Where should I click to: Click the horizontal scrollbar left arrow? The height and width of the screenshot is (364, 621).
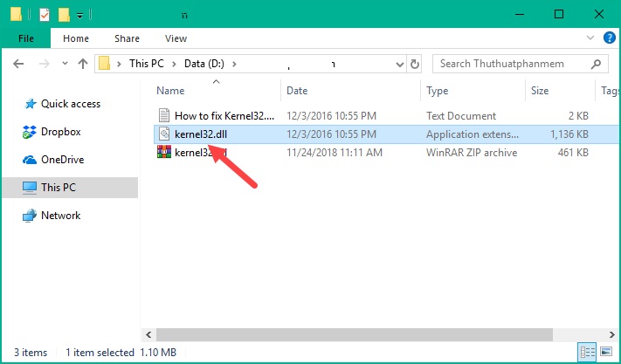coord(148,334)
